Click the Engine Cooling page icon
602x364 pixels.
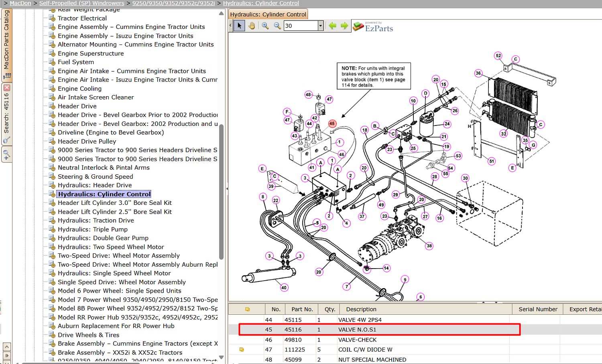tap(52, 89)
